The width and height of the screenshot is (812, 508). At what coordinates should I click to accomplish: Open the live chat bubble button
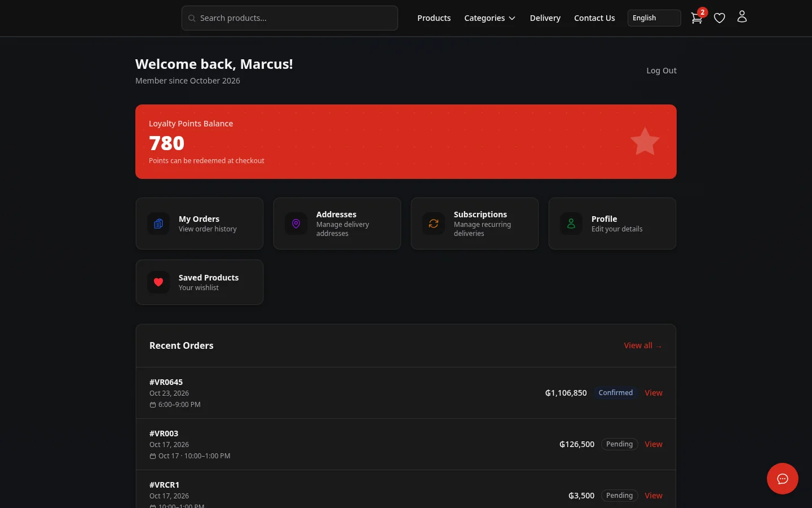pos(783,479)
